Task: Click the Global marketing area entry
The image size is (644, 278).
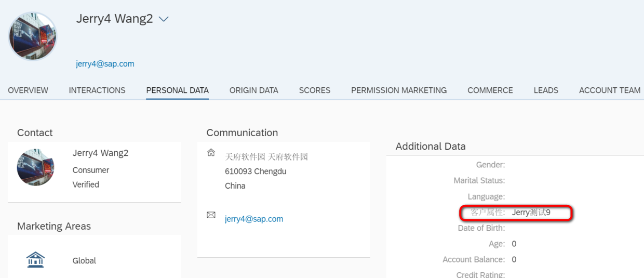Action: coord(84,261)
